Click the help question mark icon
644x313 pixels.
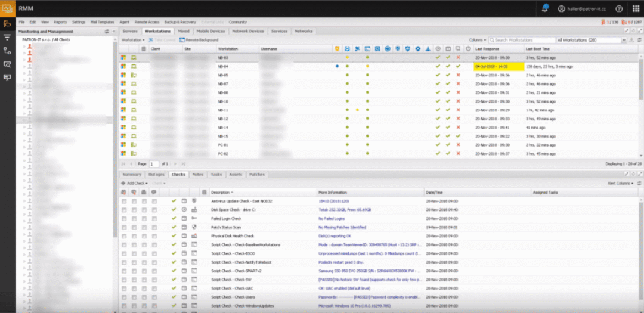point(619,8)
